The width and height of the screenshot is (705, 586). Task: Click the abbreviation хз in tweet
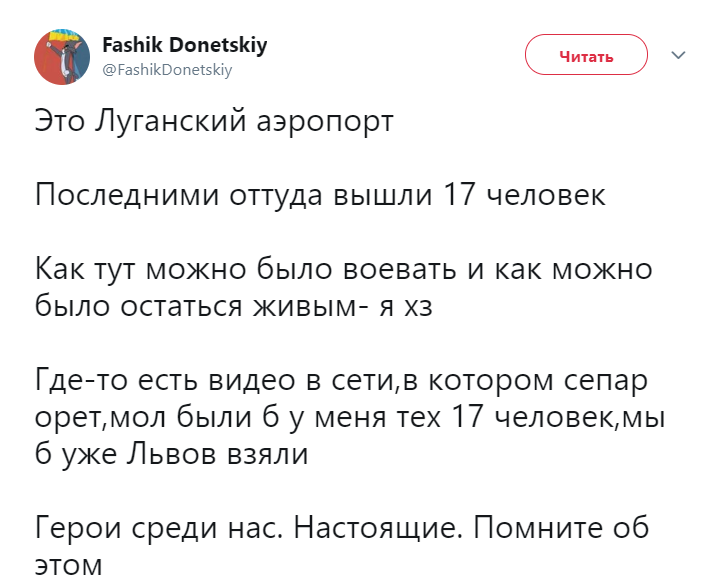tap(419, 308)
